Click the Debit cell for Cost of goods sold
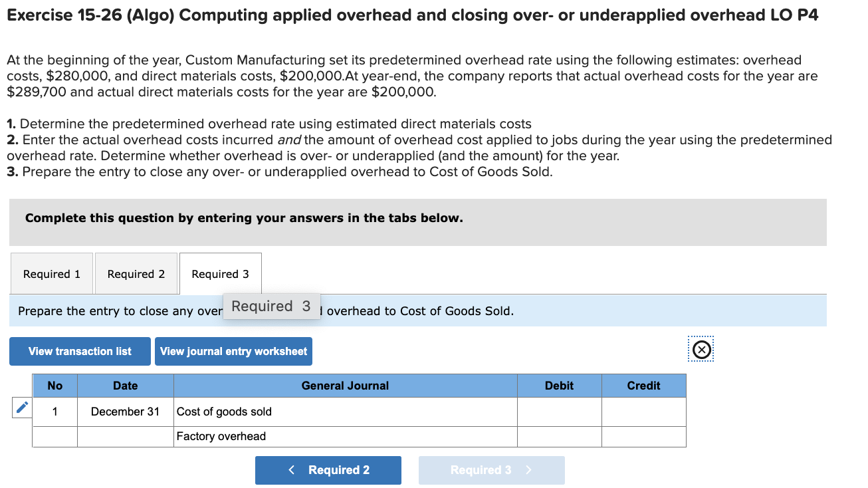This screenshot has height=488, width=868. click(559, 411)
